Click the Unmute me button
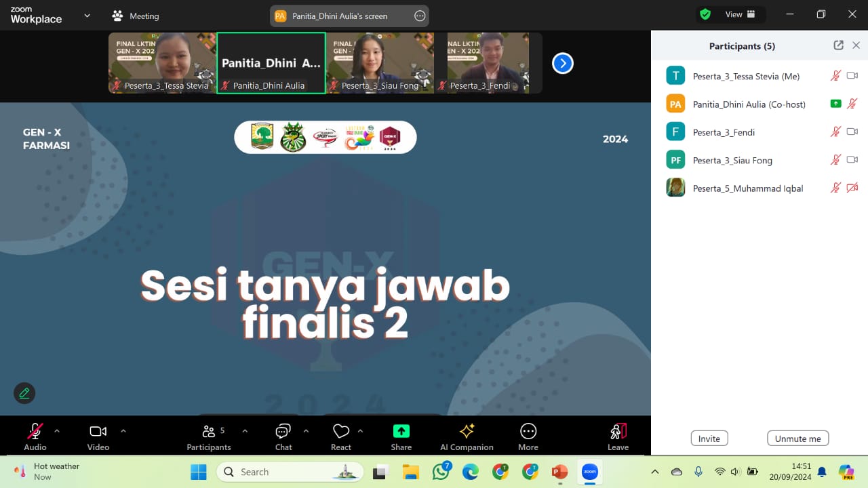 coord(797,439)
